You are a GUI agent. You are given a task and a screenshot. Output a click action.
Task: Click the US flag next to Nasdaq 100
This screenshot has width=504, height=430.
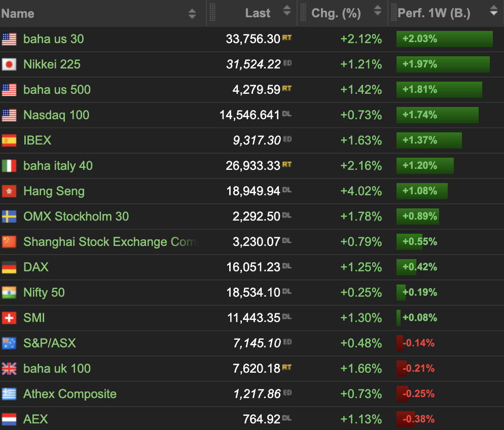[x=9, y=116]
